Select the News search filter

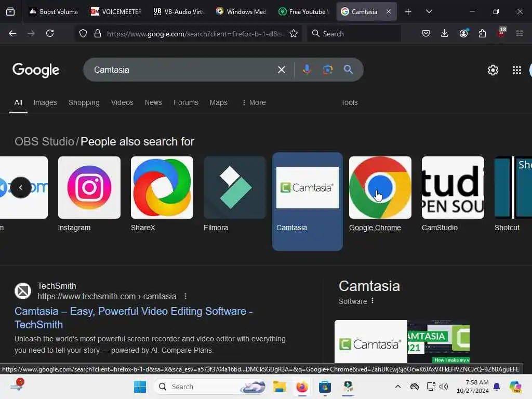(x=153, y=102)
